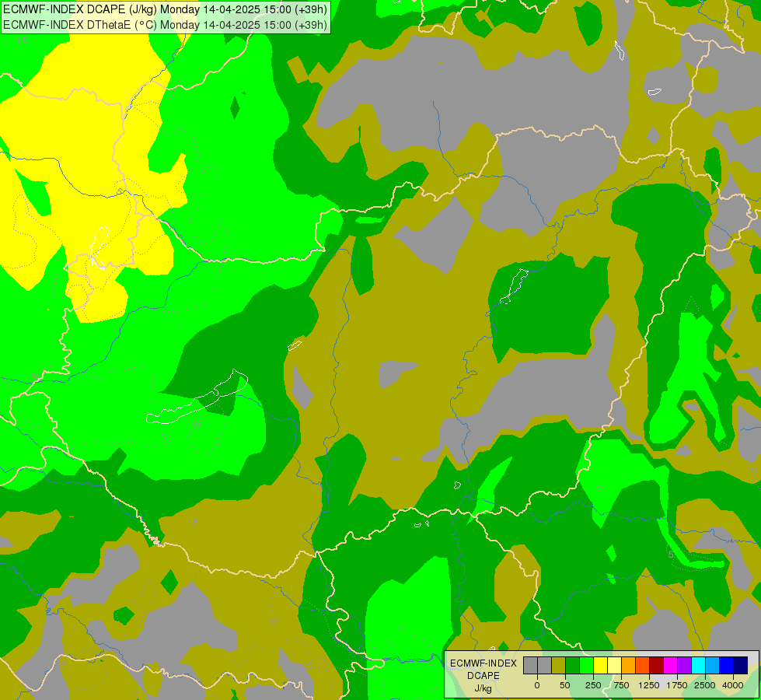Click the ECMWF-INDEX title inside the legend box

tap(483, 663)
